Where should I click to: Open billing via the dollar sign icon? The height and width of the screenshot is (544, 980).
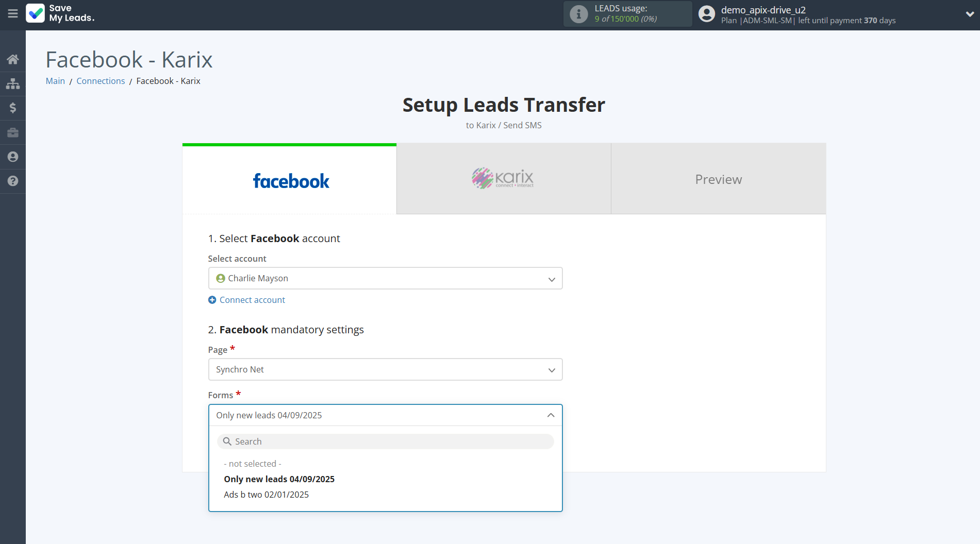point(12,108)
